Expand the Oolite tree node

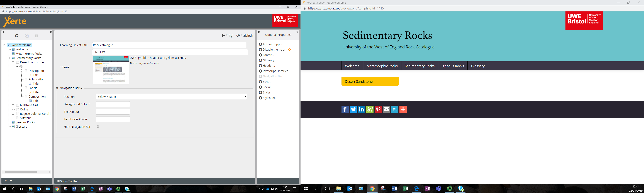coord(13,109)
